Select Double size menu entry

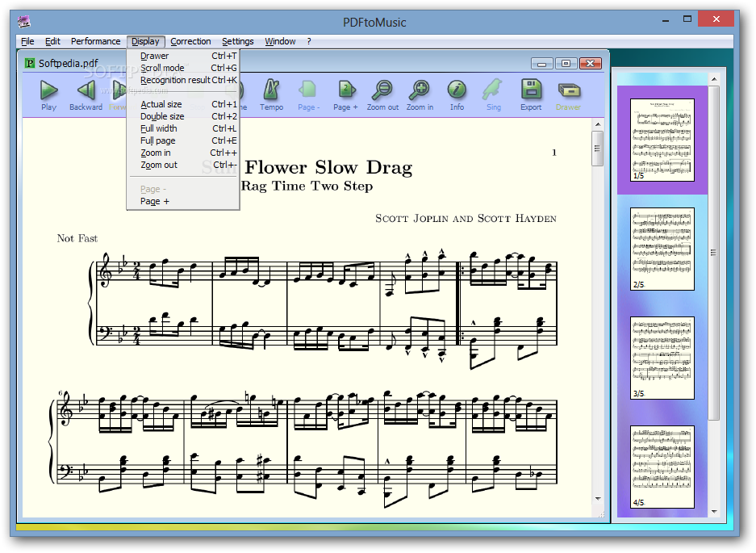[x=183, y=116]
